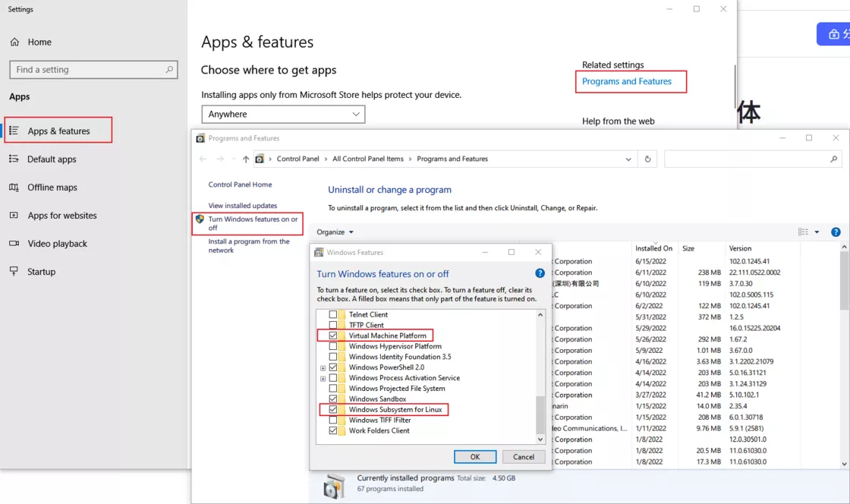
Task: Focus the Find a setting search box
Action: pyautogui.click(x=93, y=69)
